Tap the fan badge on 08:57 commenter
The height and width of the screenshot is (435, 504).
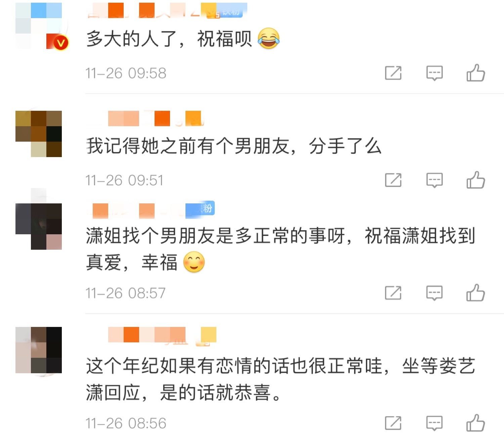(201, 208)
